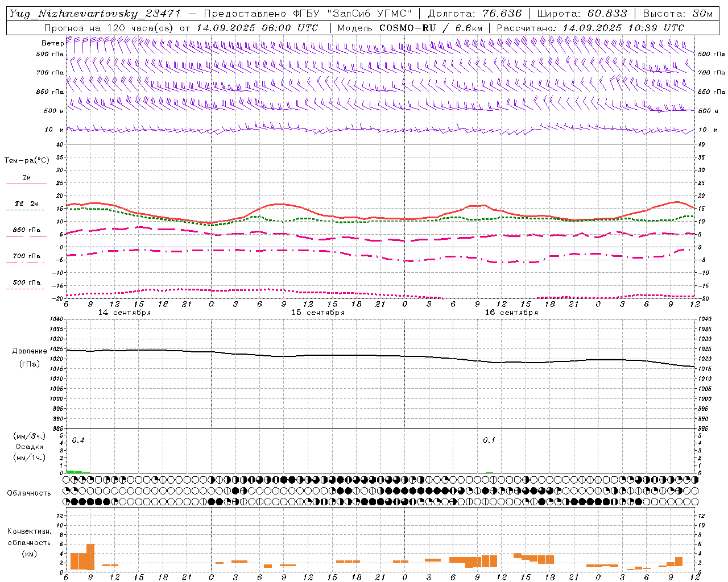Click the 'Долгота: 76.636' header value
Image resolution: width=728 pixels, height=582 pixels.
[474, 13]
